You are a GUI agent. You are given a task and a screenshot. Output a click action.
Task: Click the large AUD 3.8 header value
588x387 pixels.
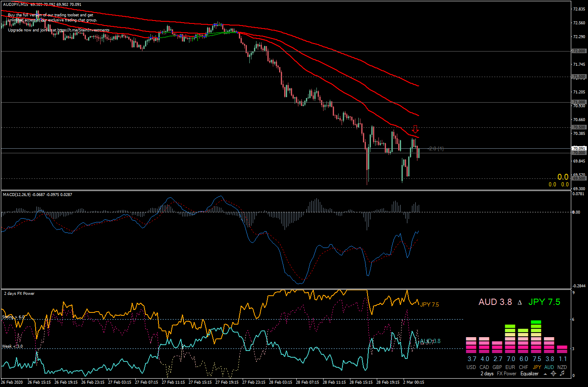495,302
